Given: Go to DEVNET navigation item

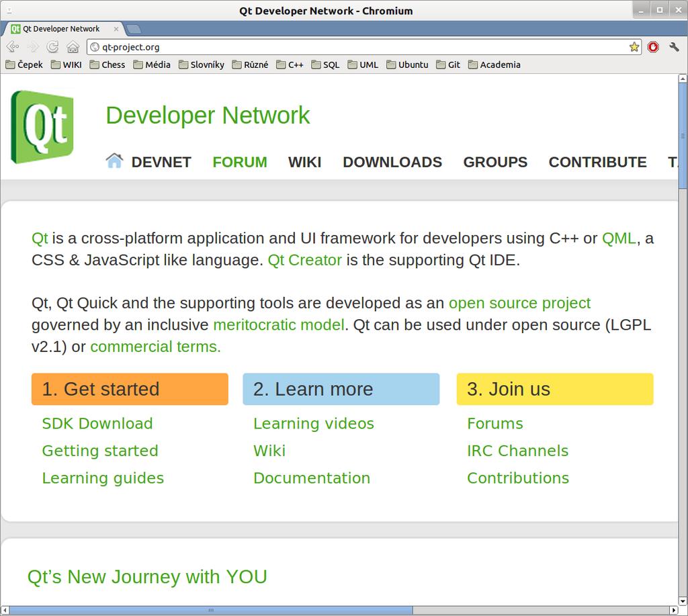Looking at the screenshot, I should click(x=161, y=162).
